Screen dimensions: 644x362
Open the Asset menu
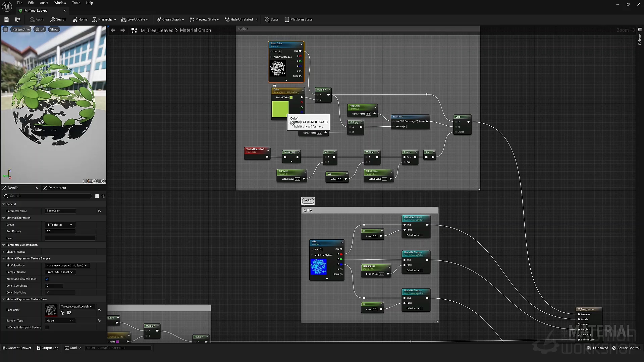44,3
